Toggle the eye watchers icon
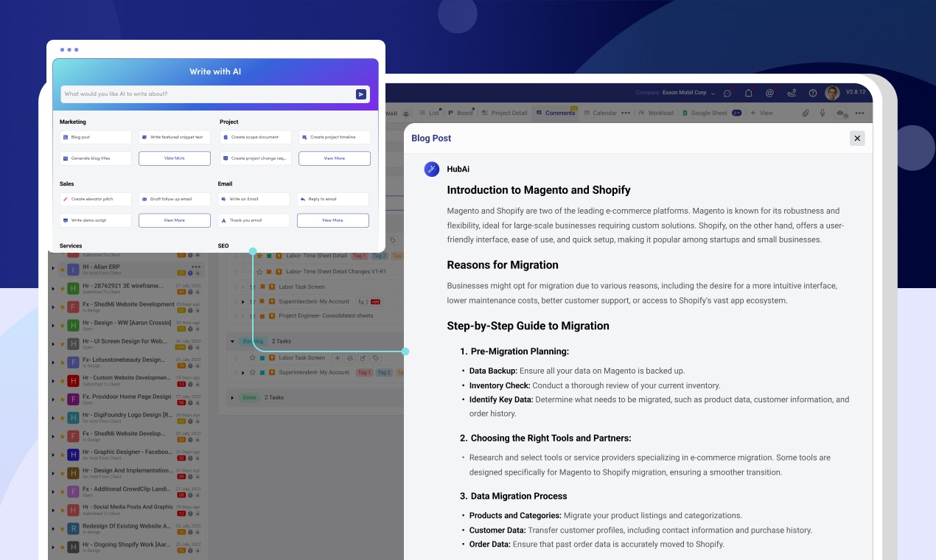Image resolution: width=936 pixels, height=560 pixels. (x=840, y=113)
